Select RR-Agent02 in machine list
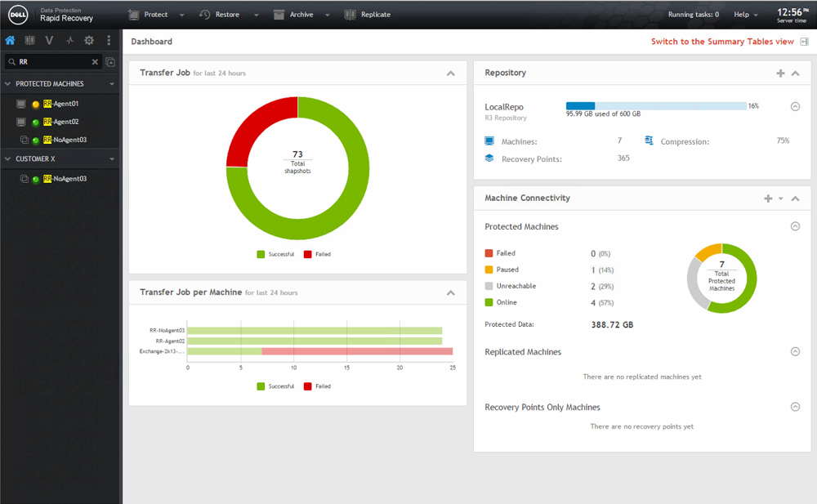 (x=61, y=122)
